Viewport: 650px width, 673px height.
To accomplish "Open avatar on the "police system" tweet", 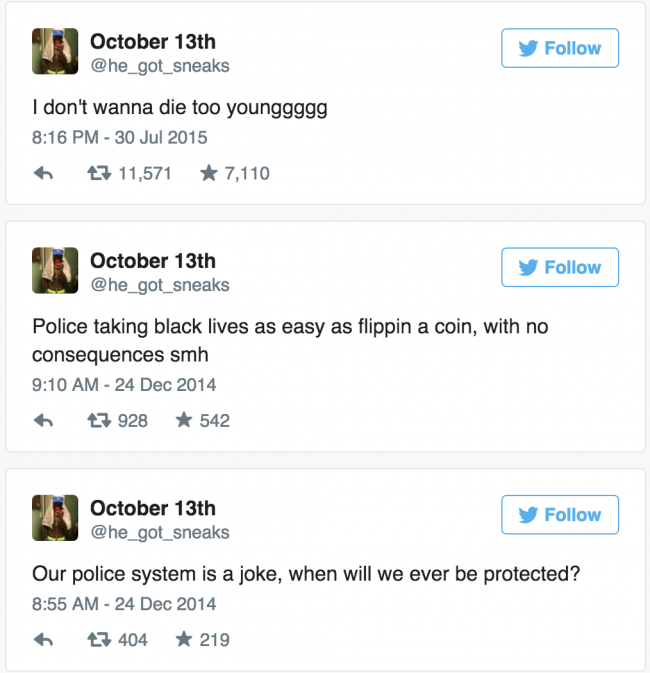I will (x=55, y=518).
